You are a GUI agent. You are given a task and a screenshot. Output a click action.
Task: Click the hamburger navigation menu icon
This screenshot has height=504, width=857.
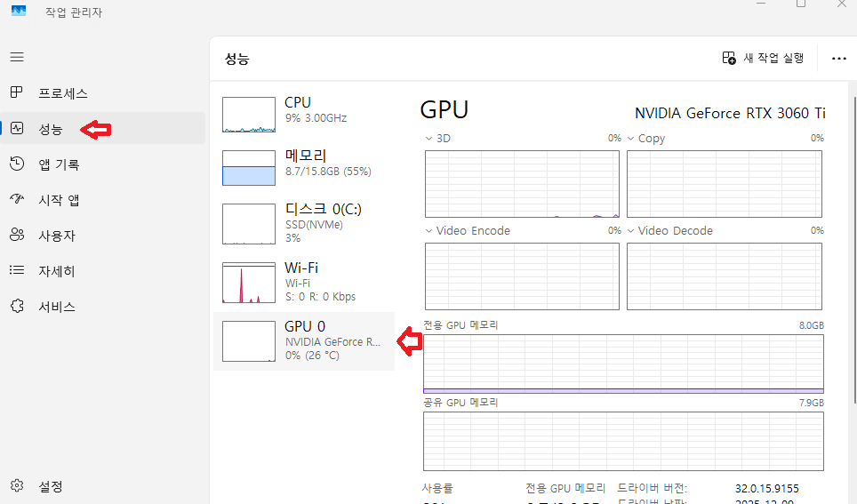16,57
